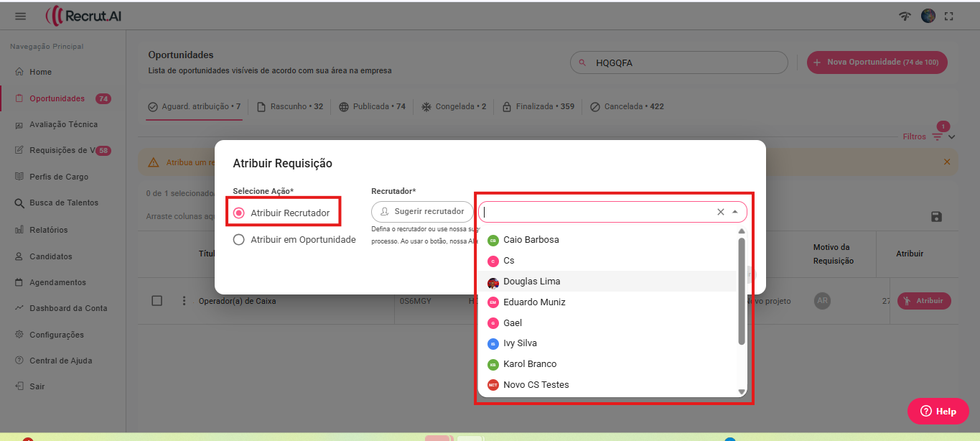This screenshot has width=980, height=441.
Task: Click the recruiter list scrollbar
Action: (x=742, y=291)
